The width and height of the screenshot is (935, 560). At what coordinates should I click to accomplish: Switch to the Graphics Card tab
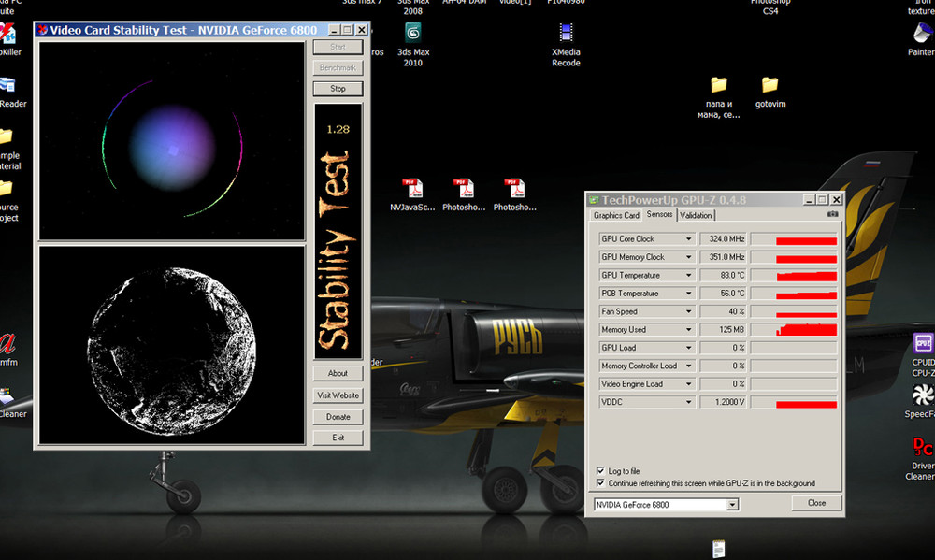click(x=616, y=215)
